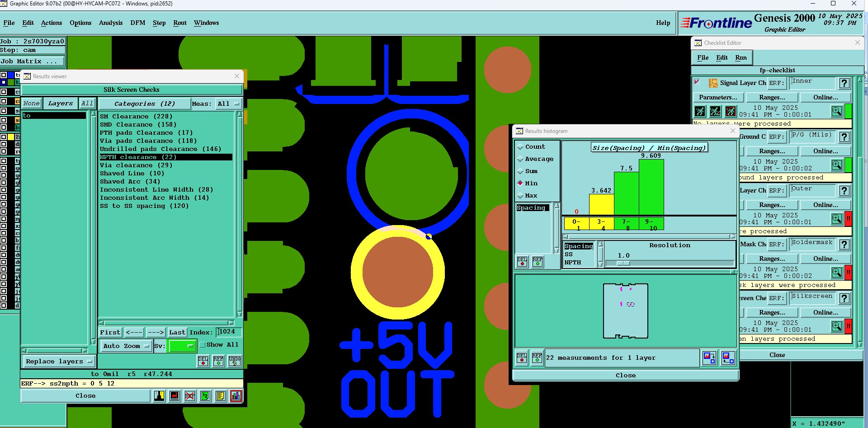The image size is (868, 428).
Task: Open Rout menu
Action: (180, 23)
